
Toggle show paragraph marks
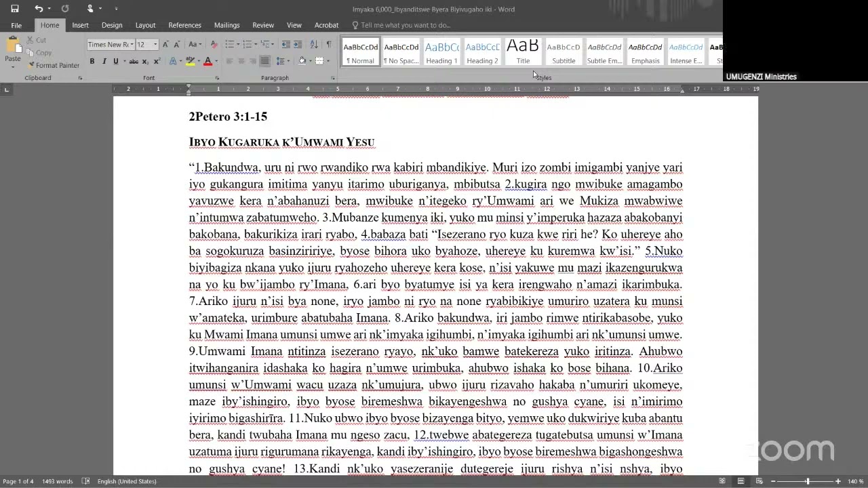tap(329, 45)
